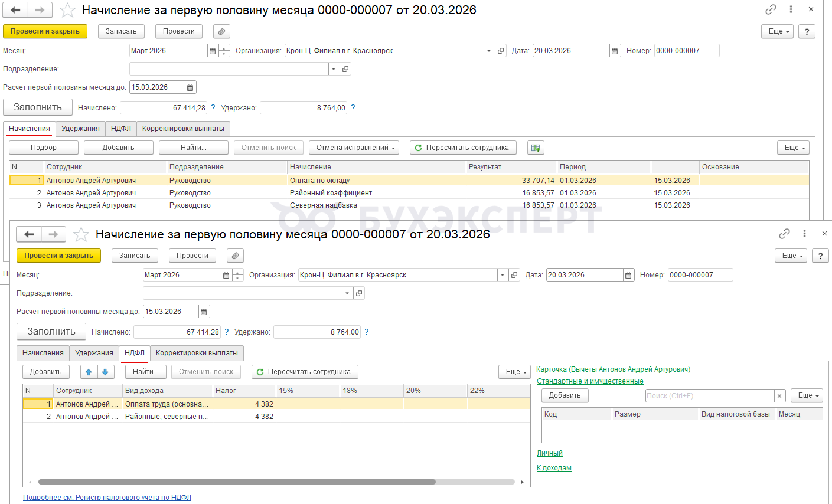The image size is (832, 504).
Task: Open Еще menu in Начисления table toolbar
Action: [793, 148]
